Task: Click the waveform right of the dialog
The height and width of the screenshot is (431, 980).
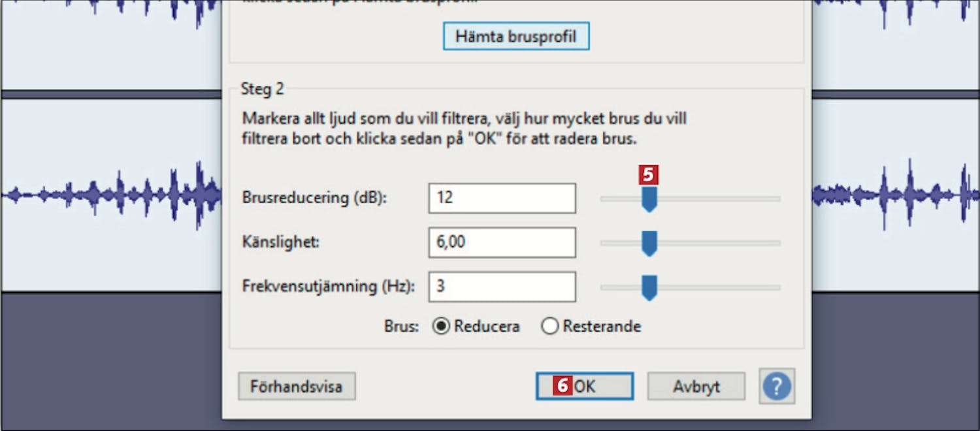Action: [896, 195]
